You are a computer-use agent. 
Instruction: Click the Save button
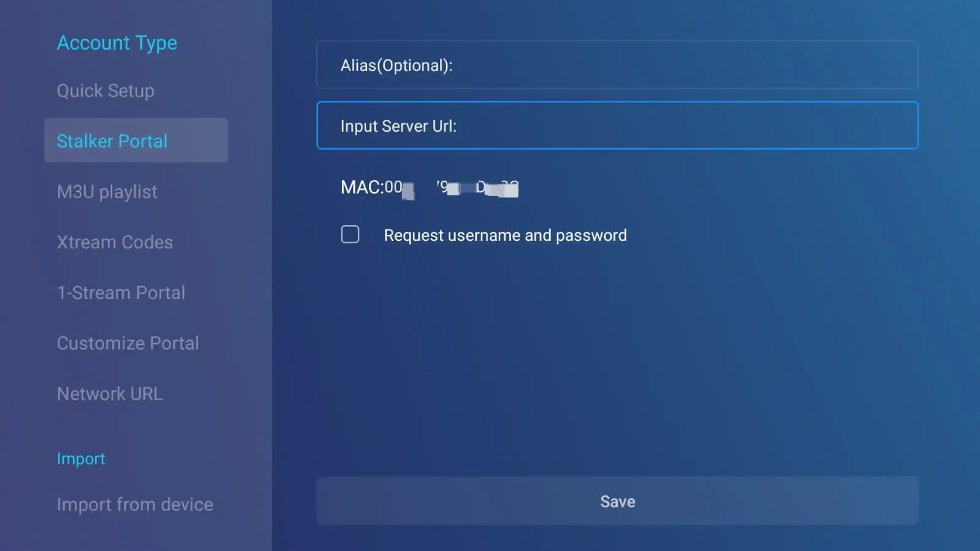(617, 501)
